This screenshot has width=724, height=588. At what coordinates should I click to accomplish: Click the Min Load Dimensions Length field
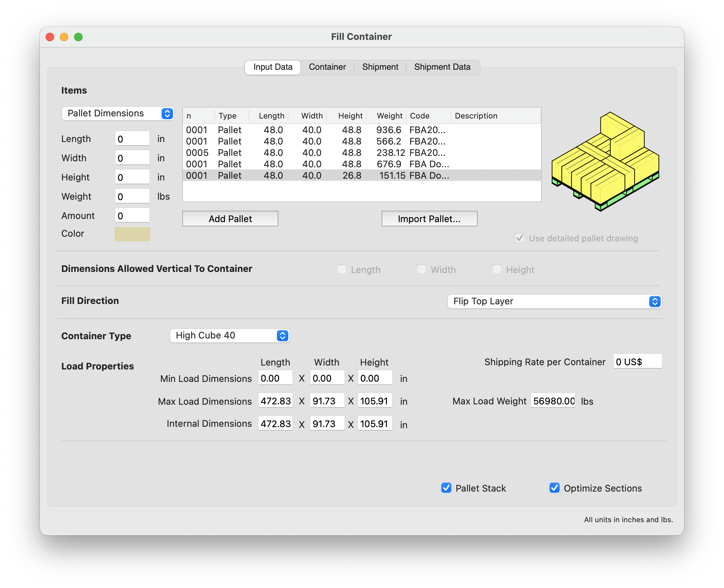[x=276, y=378]
